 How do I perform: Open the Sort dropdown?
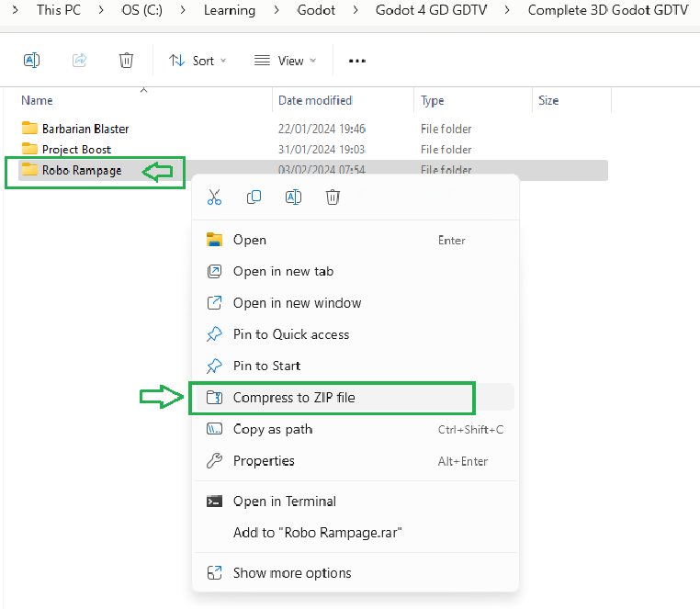coord(198,61)
